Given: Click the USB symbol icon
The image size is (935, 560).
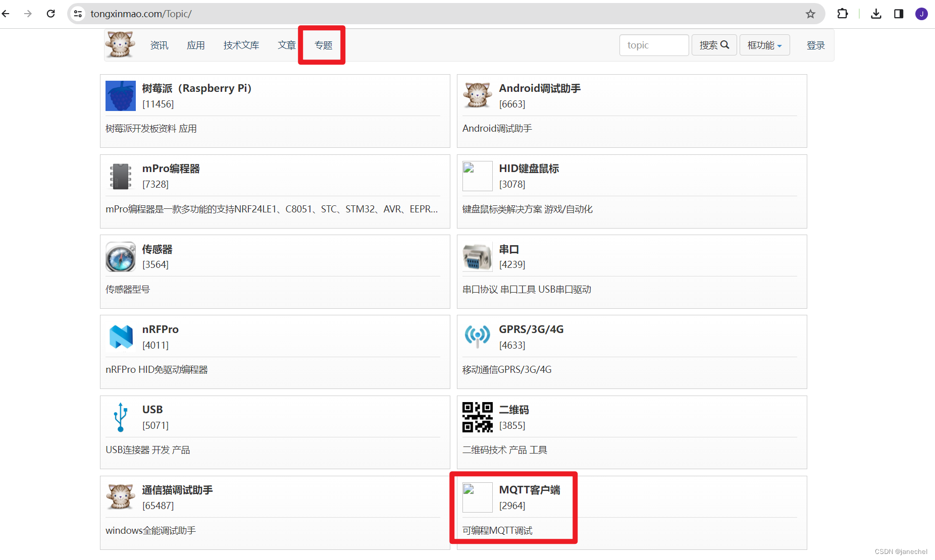Looking at the screenshot, I should tap(120, 417).
